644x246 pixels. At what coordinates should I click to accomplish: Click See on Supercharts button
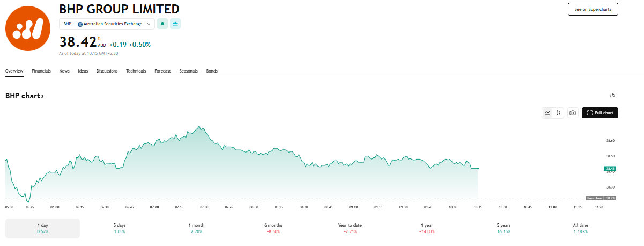pyautogui.click(x=593, y=9)
